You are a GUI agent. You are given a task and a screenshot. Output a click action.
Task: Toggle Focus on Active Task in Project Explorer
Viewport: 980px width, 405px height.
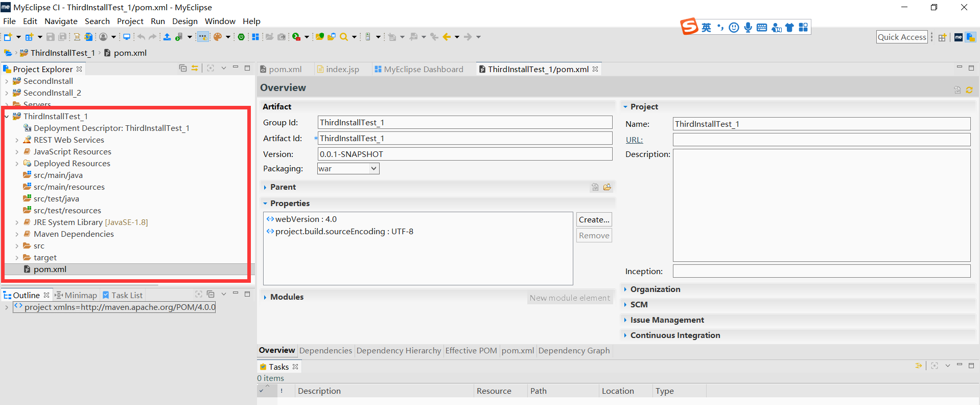pyautogui.click(x=211, y=68)
